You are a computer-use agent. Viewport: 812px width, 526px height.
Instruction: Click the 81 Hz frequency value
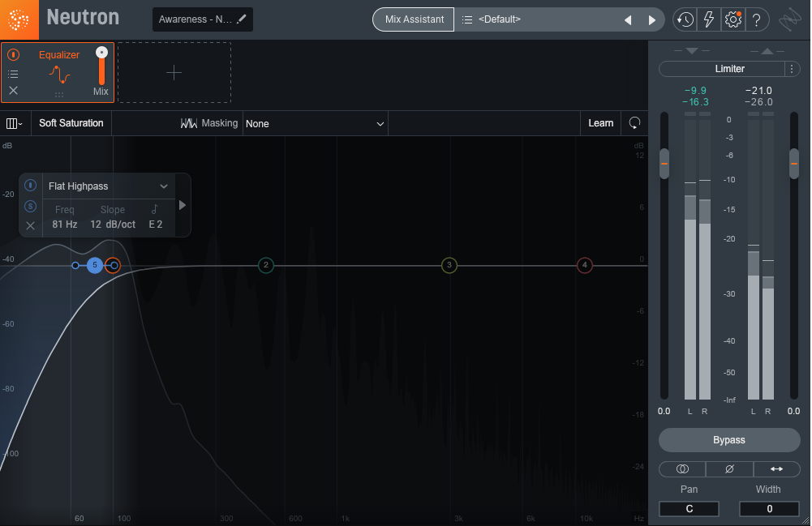[x=65, y=224]
